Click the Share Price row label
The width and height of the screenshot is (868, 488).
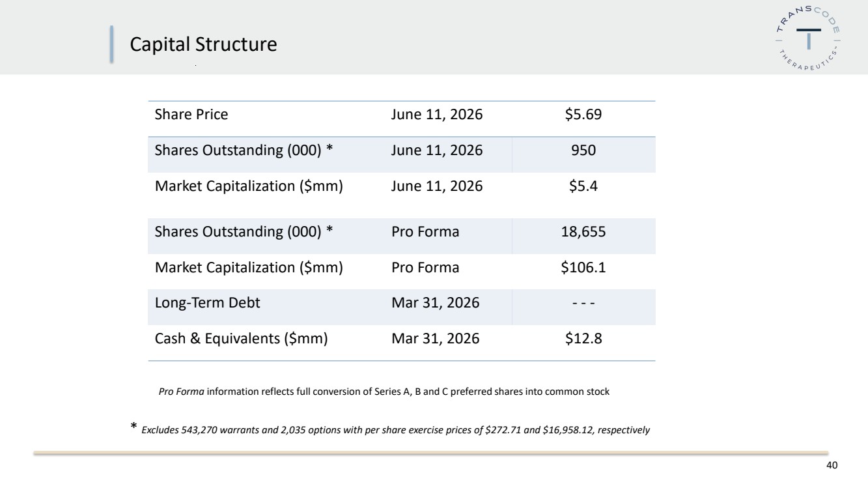[191, 115]
